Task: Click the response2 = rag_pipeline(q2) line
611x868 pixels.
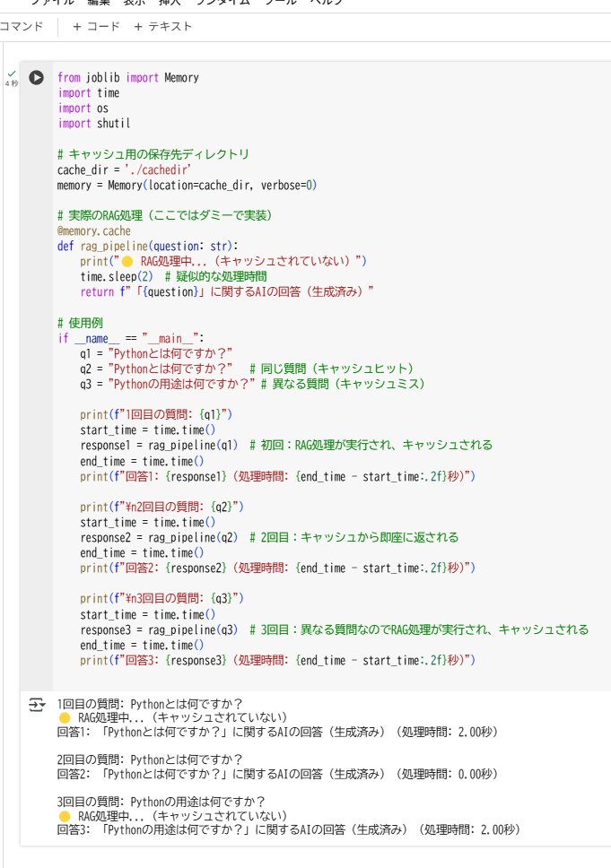Action: 269,537
